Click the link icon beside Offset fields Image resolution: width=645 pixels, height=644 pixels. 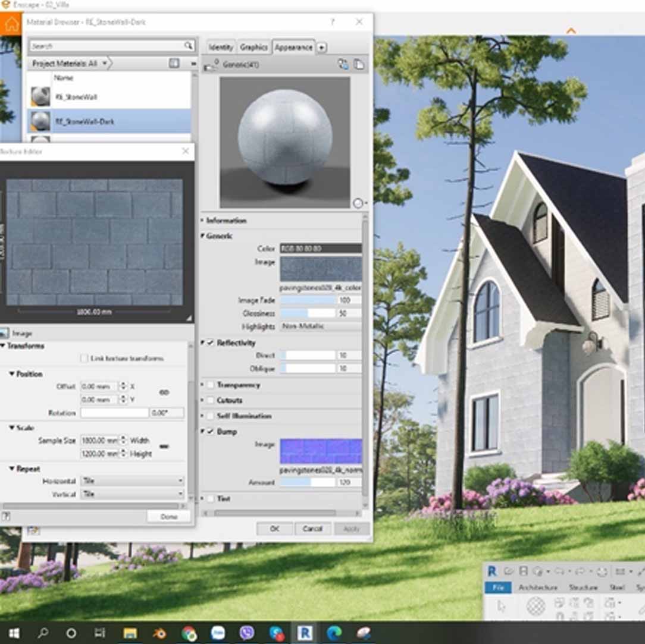pyautogui.click(x=164, y=392)
